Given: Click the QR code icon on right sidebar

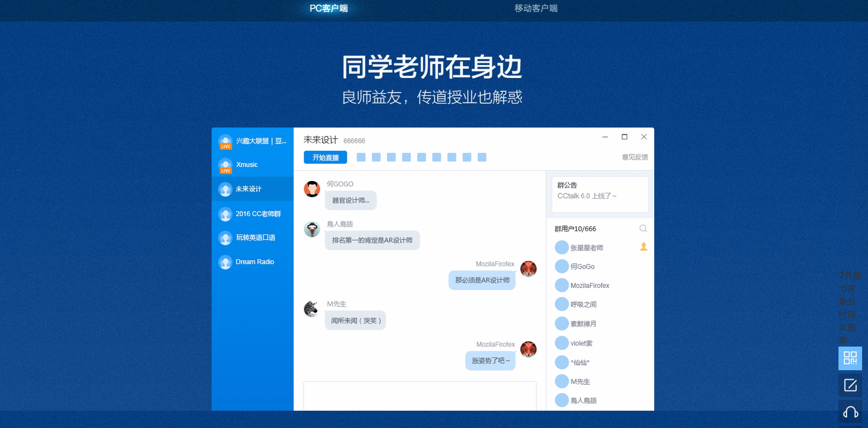Looking at the screenshot, I should click(x=850, y=358).
